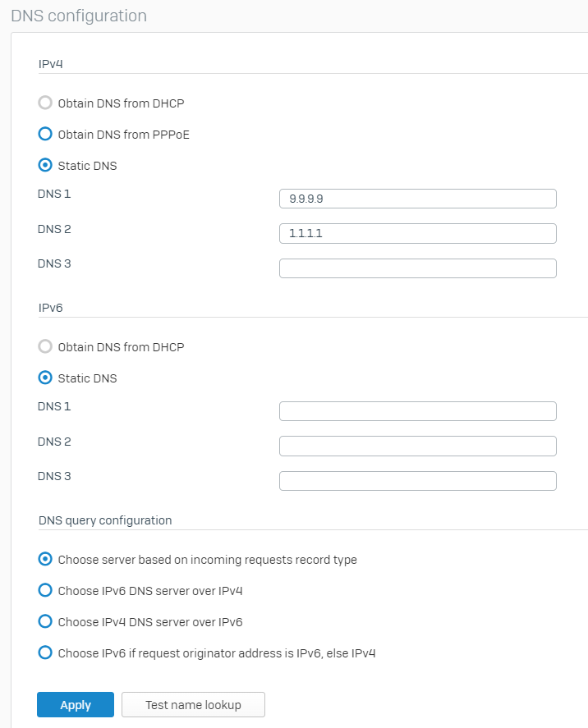Click the DNS configuration heading

click(79, 16)
